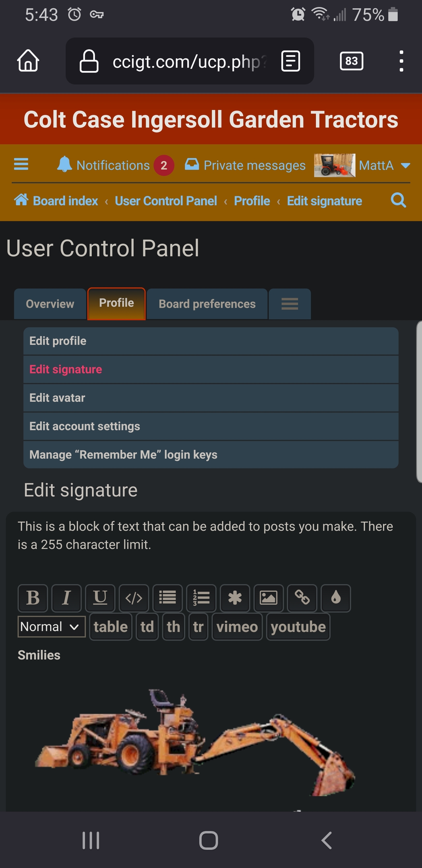This screenshot has height=868, width=422.
Task: Apply italic formatting in the editor
Action: pos(66,598)
